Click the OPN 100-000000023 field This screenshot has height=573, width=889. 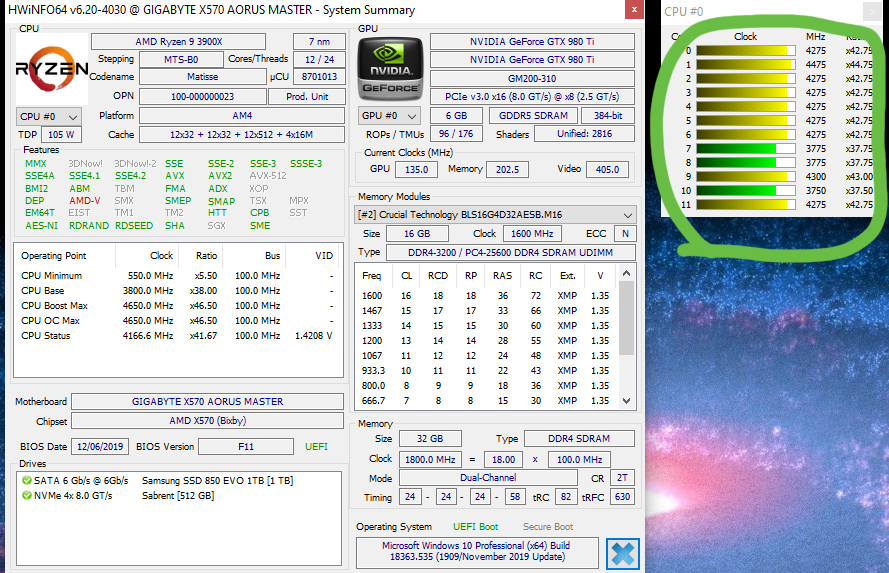(202, 96)
